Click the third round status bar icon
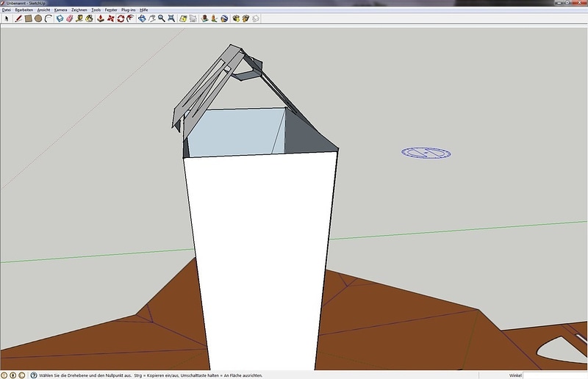The height and width of the screenshot is (379, 588). (x=22, y=375)
